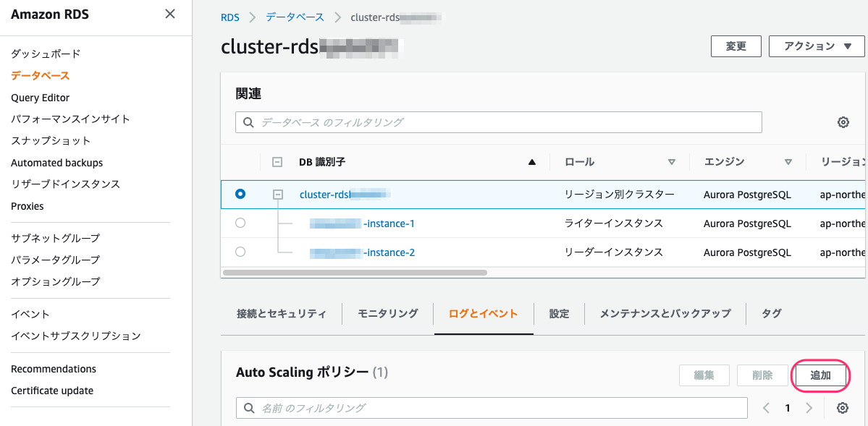Click 追加 to add Auto Scaling policy
868x426 pixels.
pyautogui.click(x=821, y=375)
